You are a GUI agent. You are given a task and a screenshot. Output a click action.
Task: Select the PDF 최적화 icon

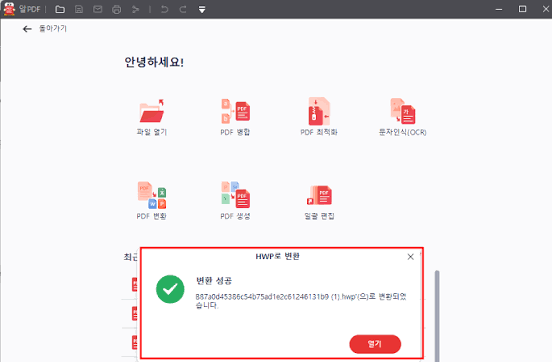point(319,111)
